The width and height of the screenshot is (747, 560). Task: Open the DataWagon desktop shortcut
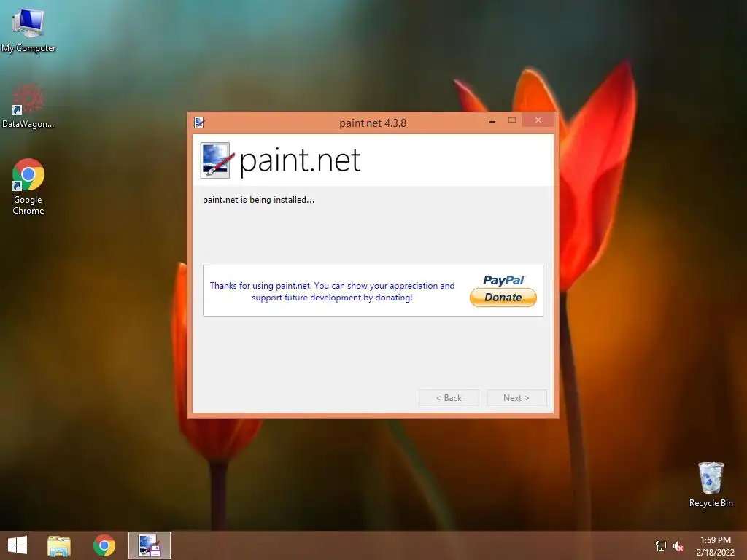[x=28, y=106]
